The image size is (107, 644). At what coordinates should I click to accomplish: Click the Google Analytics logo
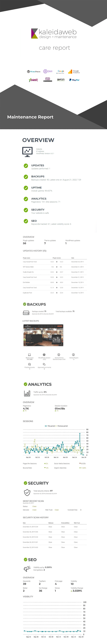coord(74,72)
